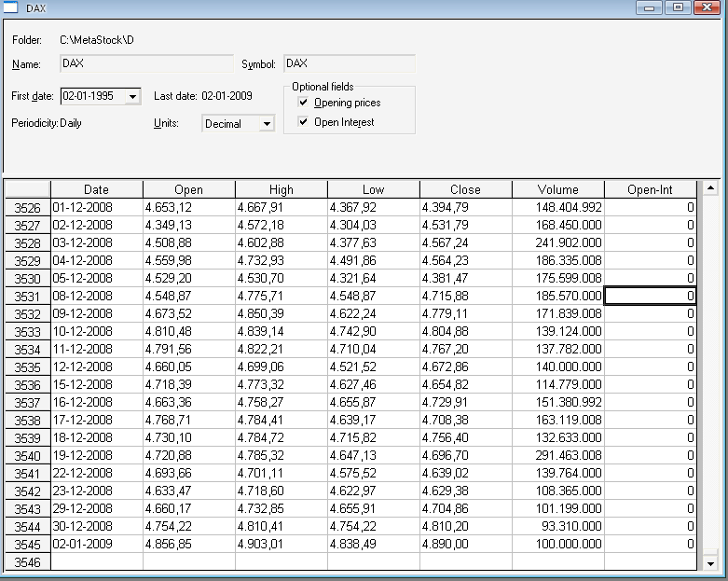The image size is (728, 581).
Task: Click date cell 29-12-2008
Action: point(97,508)
